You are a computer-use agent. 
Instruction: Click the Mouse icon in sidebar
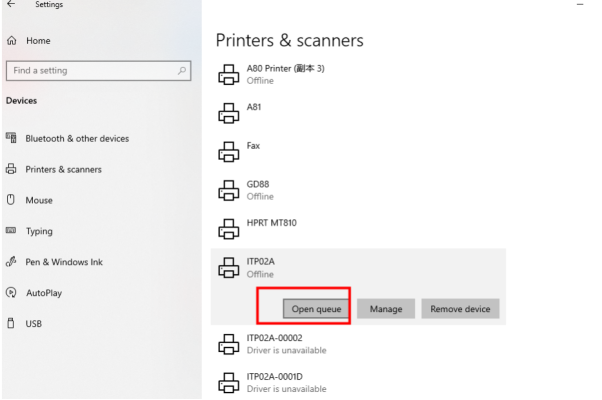coord(11,200)
